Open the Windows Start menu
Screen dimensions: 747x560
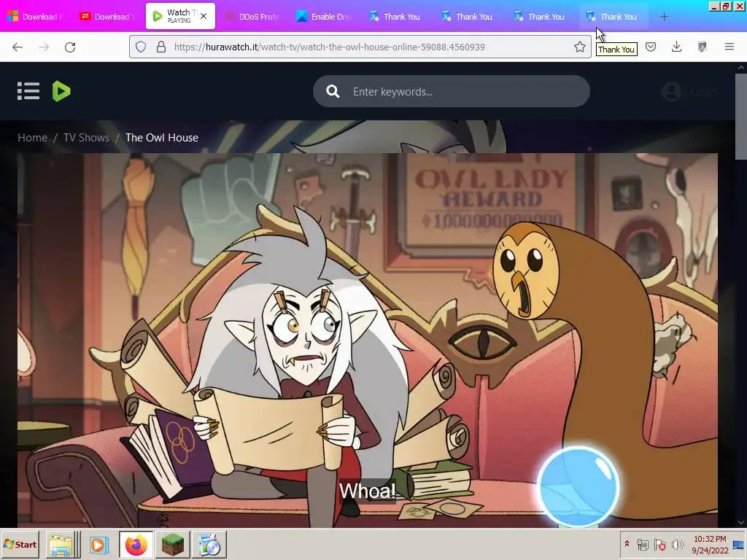click(20, 544)
